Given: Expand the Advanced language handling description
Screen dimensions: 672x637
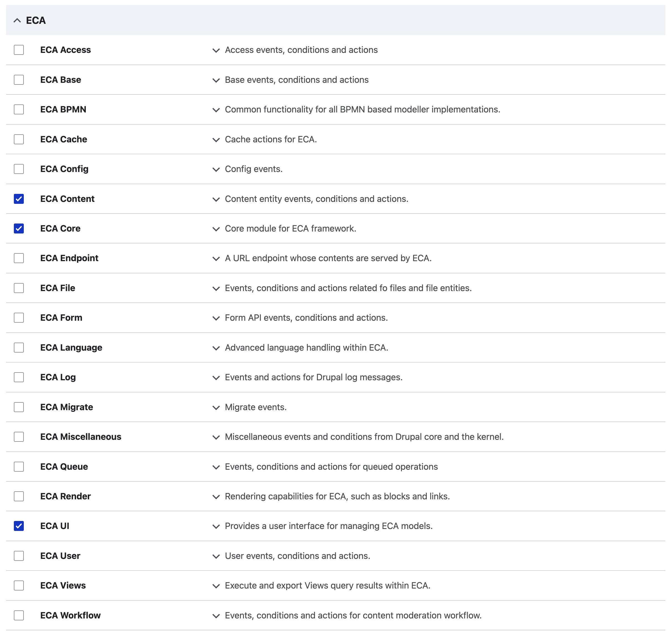Looking at the screenshot, I should click(216, 348).
